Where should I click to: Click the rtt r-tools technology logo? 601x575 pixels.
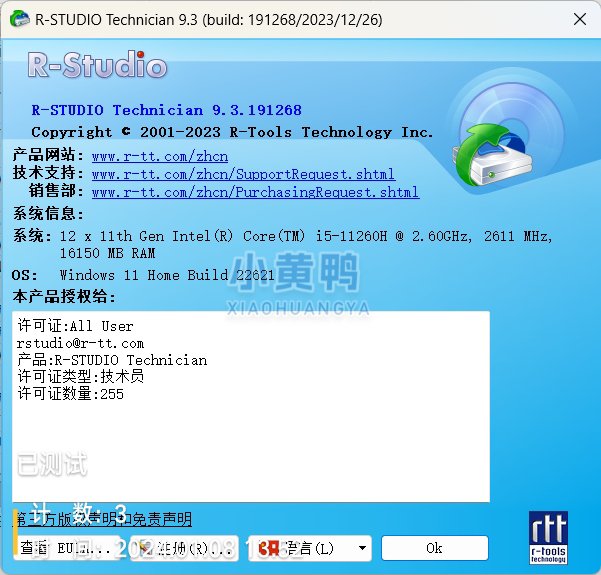pyautogui.click(x=548, y=537)
